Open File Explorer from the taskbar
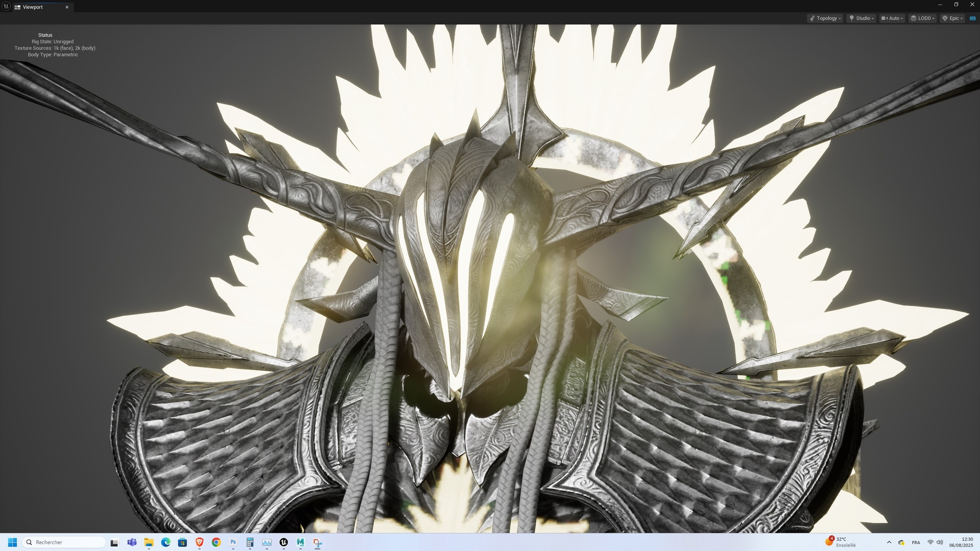The width and height of the screenshot is (980, 551). click(x=149, y=542)
